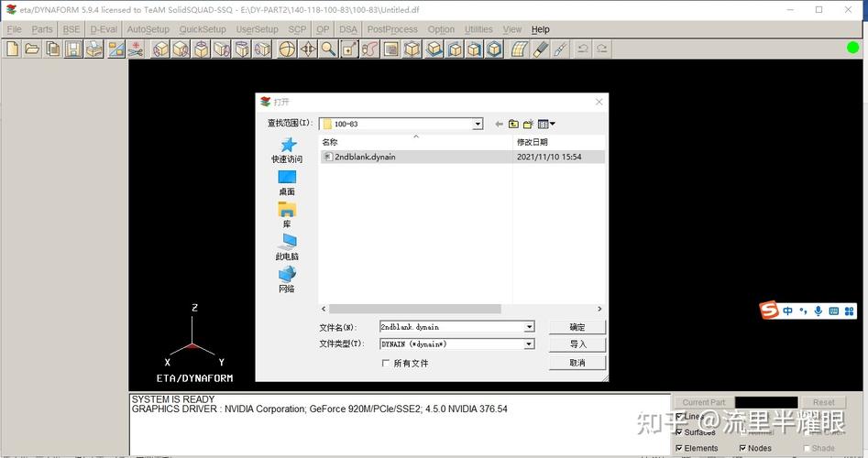Image resolution: width=868 pixels, height=458 pixels.
Task: Open the File menu
Action: coord(15,29)
